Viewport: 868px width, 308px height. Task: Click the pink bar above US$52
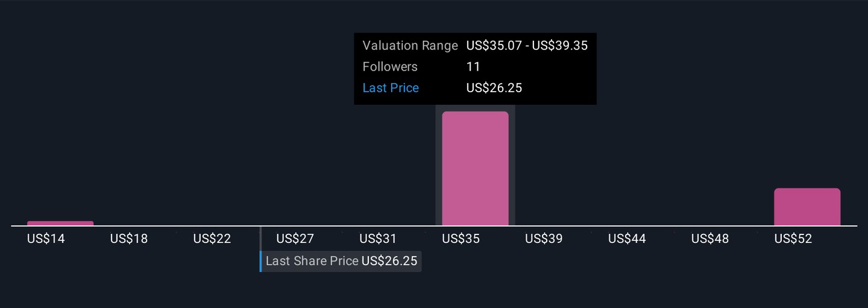click(807, 207)
